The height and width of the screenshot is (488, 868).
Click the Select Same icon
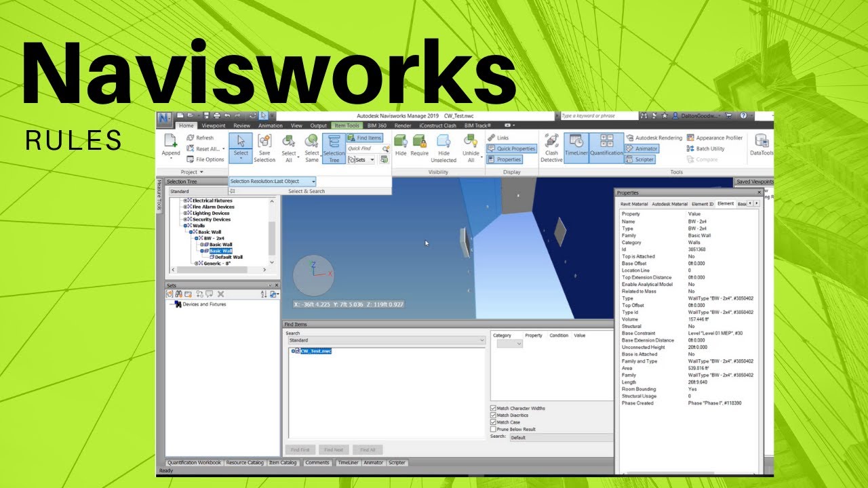312,141
